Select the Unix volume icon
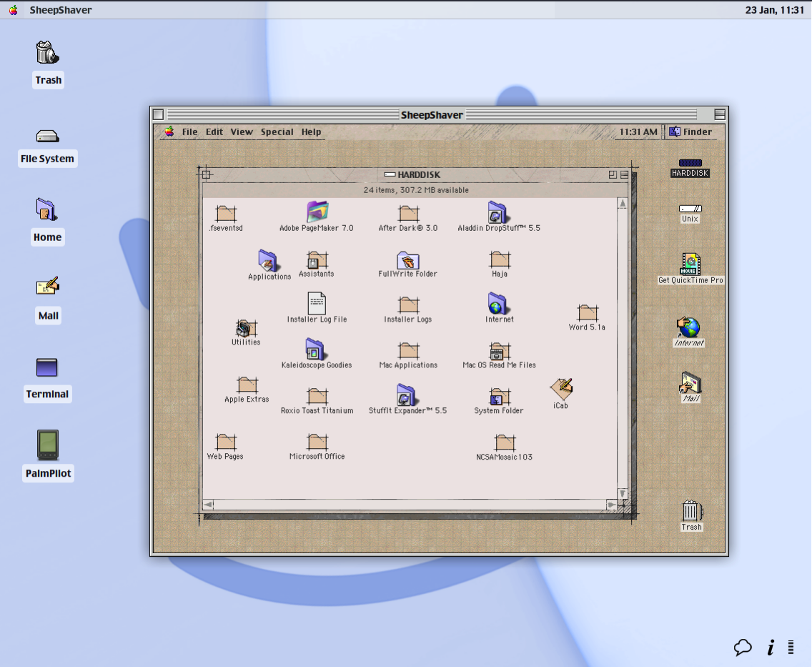The height and width of the screenshot is (669, 812). pyautogui.click(x=690, y=209)
